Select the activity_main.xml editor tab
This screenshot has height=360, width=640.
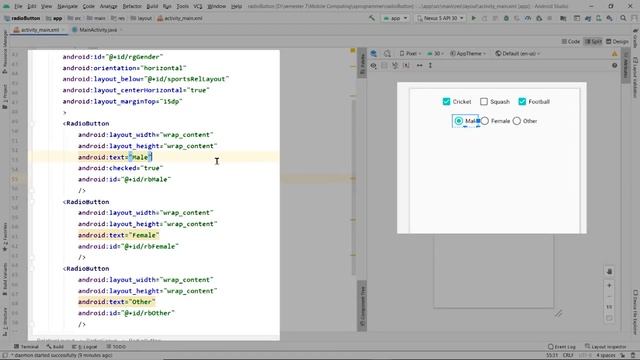click(40, 30)
